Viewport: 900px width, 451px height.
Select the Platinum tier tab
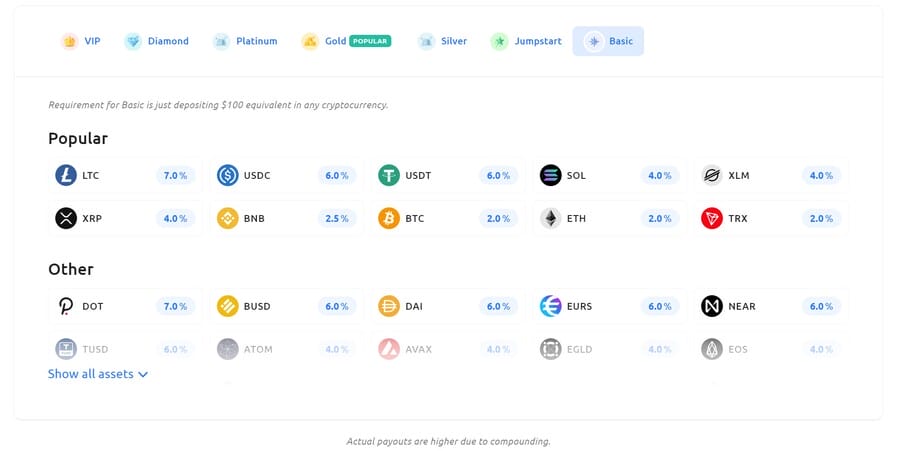[246, 42]
